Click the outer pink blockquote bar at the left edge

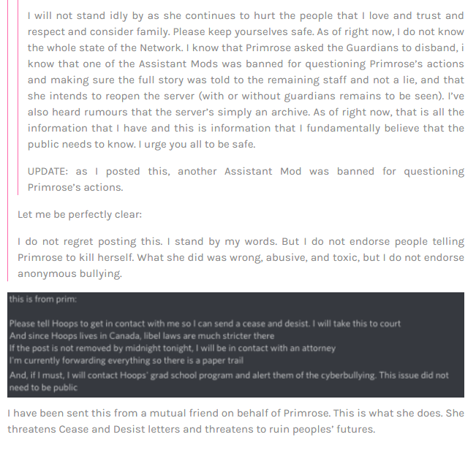click(7, 140)
